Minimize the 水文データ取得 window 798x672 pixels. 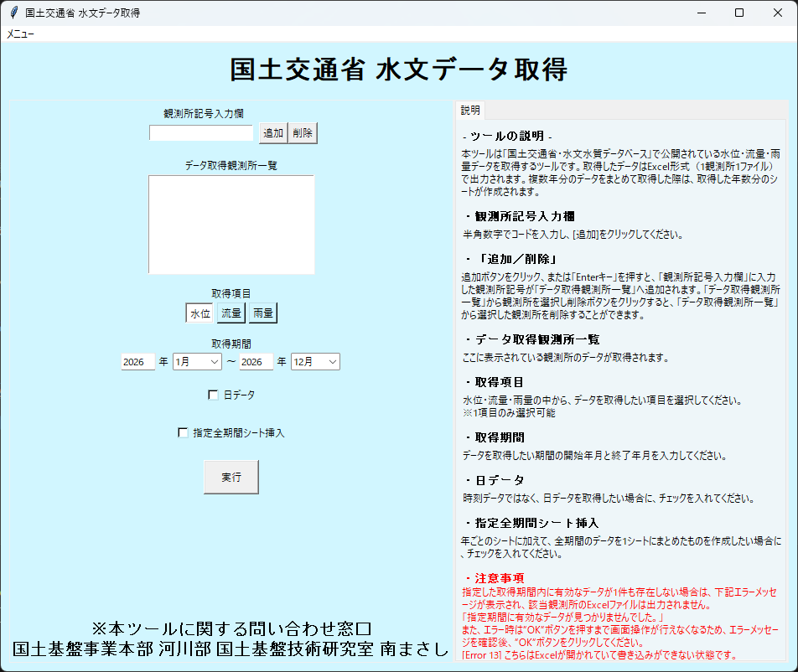point(700,13)
